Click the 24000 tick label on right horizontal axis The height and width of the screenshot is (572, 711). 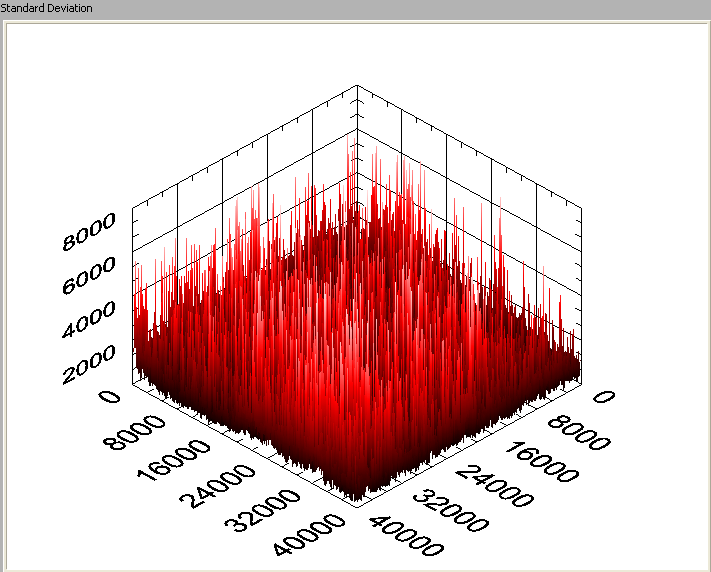(495, 486)
